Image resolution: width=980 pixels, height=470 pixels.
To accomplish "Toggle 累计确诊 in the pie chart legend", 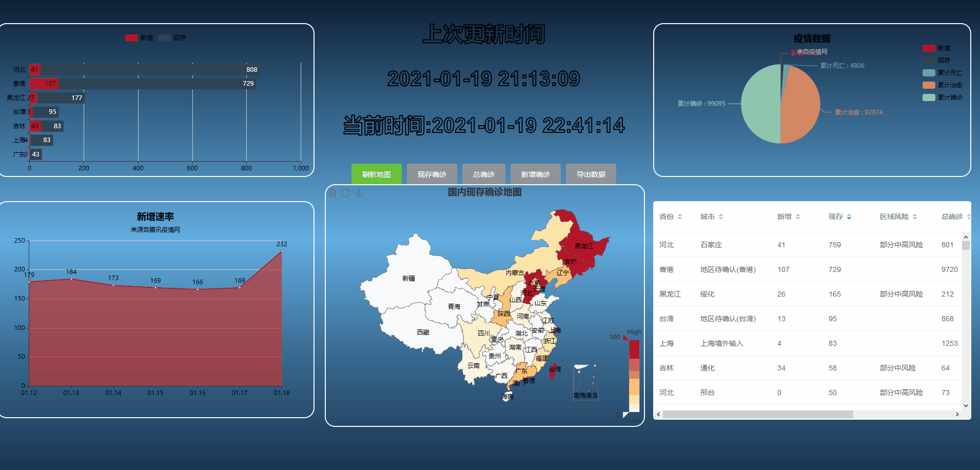I will pyautogui.click(x=943, y=97).
